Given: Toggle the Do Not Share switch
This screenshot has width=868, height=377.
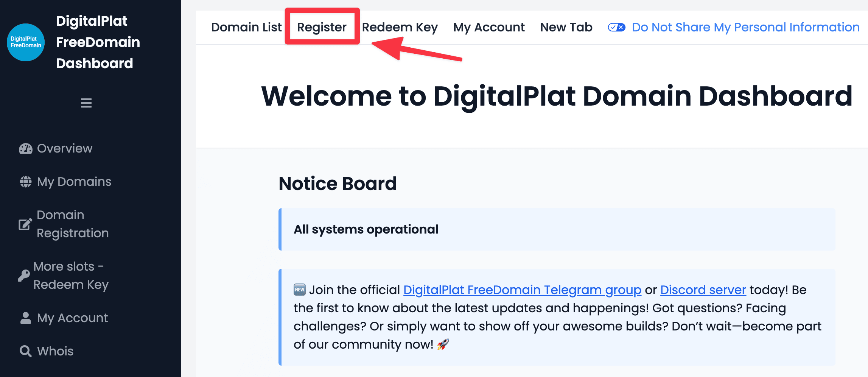Looking at the screenshot, I should tap(616, 27).
